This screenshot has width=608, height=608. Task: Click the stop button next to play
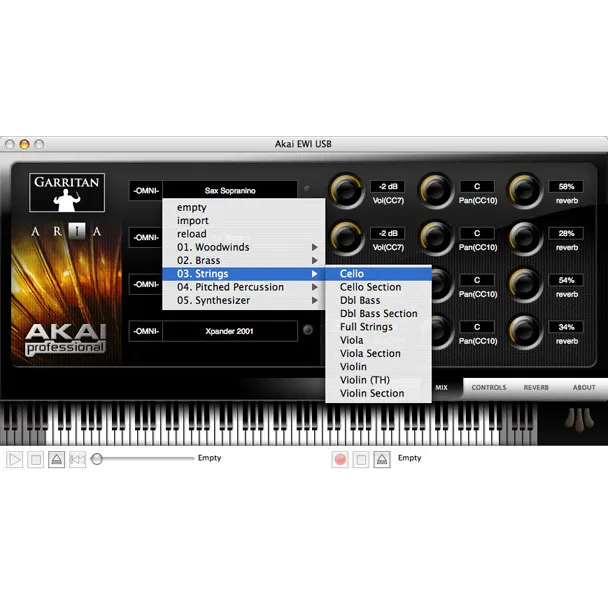[x=36, y=459]
